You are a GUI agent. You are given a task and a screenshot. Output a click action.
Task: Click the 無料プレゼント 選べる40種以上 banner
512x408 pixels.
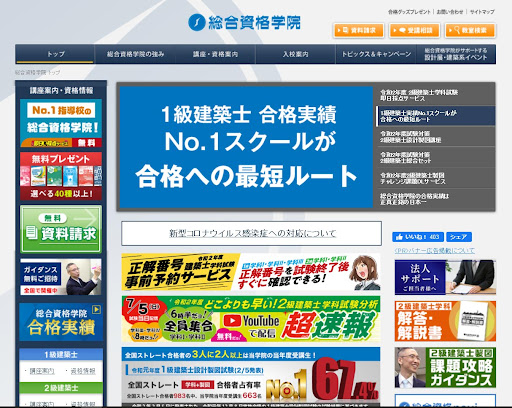(x=61, y=176)
